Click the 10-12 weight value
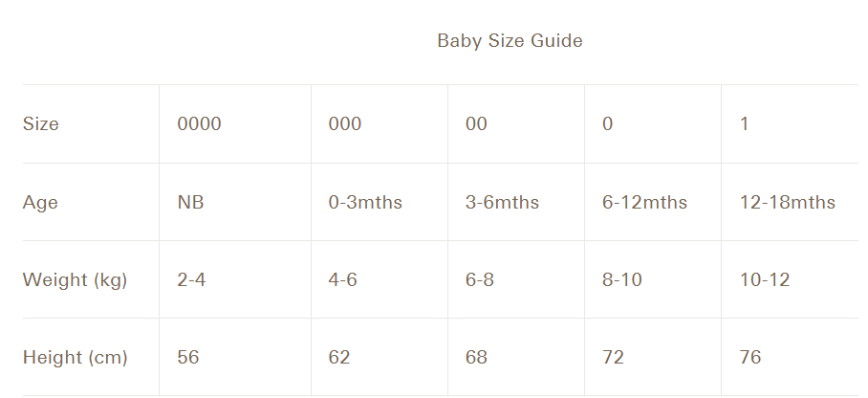This screenshot has height=398, width=868. tap(765, 280)
